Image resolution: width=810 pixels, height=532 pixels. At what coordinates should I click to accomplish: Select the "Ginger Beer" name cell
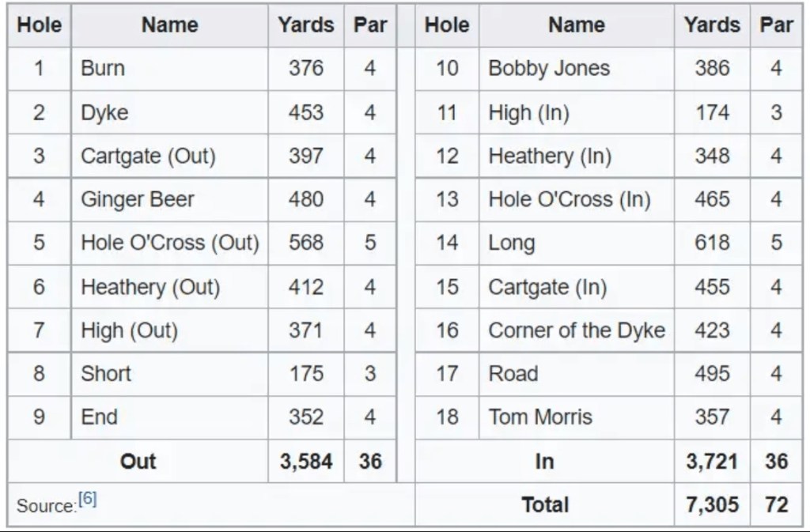click(x=137, y=198)
